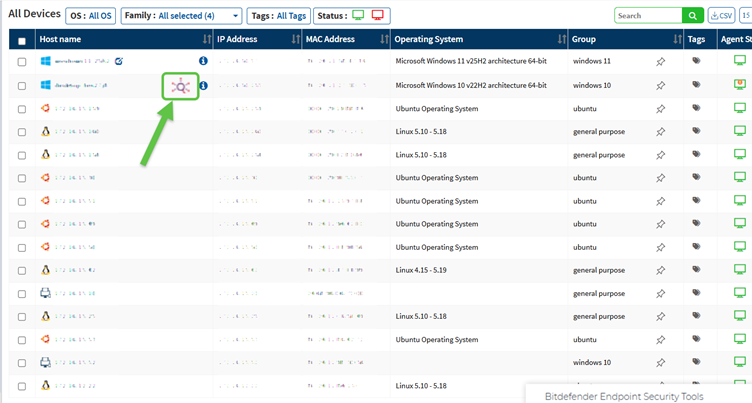Click agent status monitor icon on Windows 10 row
752x403 pixels.
(740, 86)
